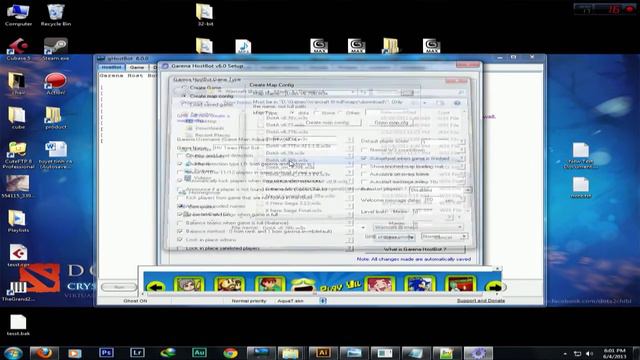This screenshot has height=360, width=640.
Task: Select the Create Game radio option
Action: click(x=202, y=87)
